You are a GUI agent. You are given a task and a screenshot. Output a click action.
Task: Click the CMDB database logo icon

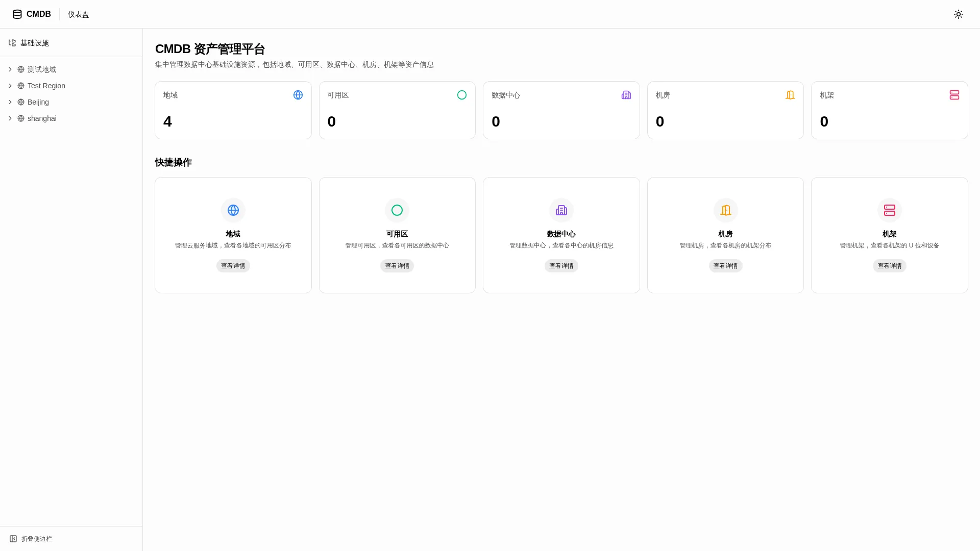pyautogui.click(x=17, y=14)
